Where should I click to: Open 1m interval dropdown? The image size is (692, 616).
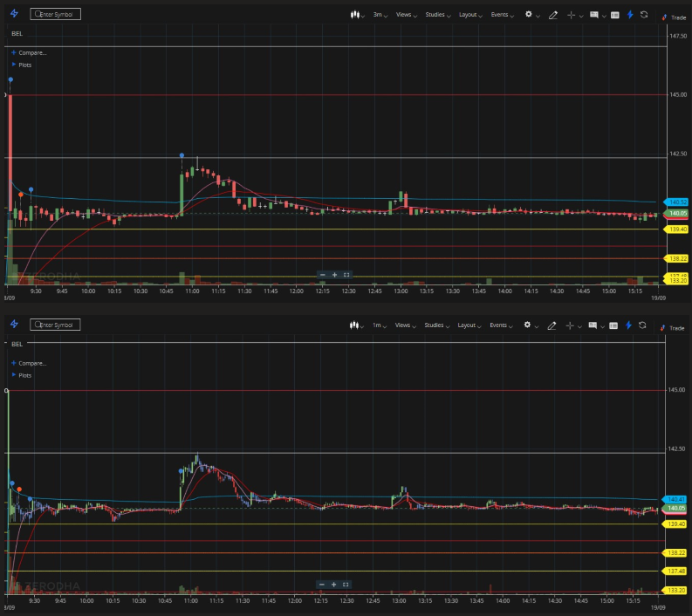pyautogui.click(x=379, y=325)
